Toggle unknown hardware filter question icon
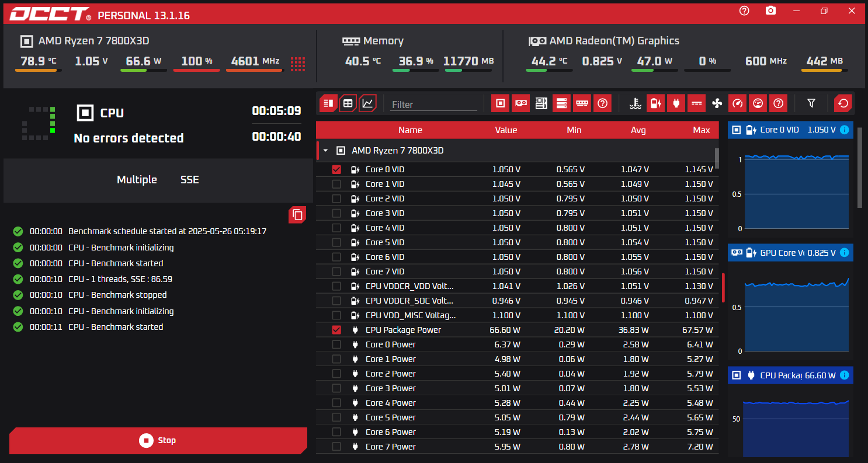 click(602, 103)
